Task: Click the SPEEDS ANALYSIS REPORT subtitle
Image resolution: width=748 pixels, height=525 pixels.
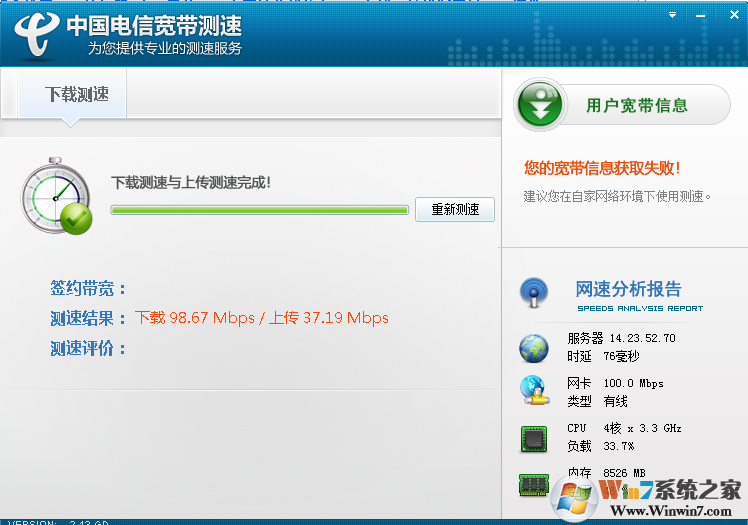Action: tap(640, 309)
